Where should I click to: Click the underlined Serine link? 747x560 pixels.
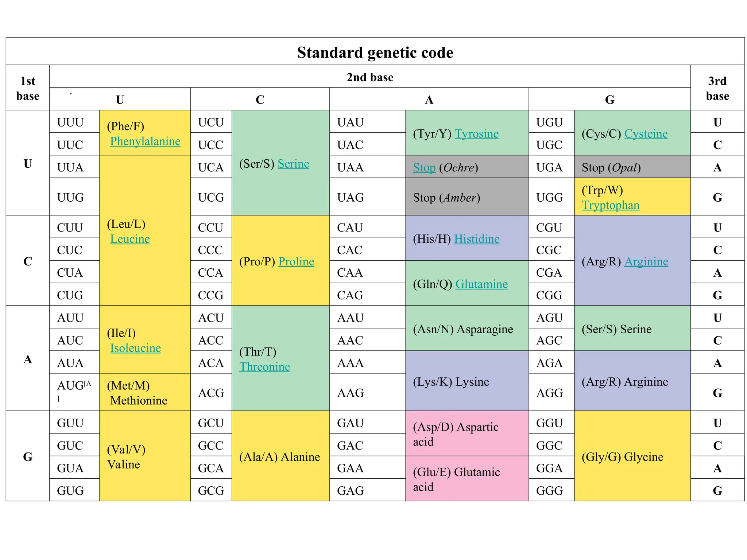pos(293,164)
